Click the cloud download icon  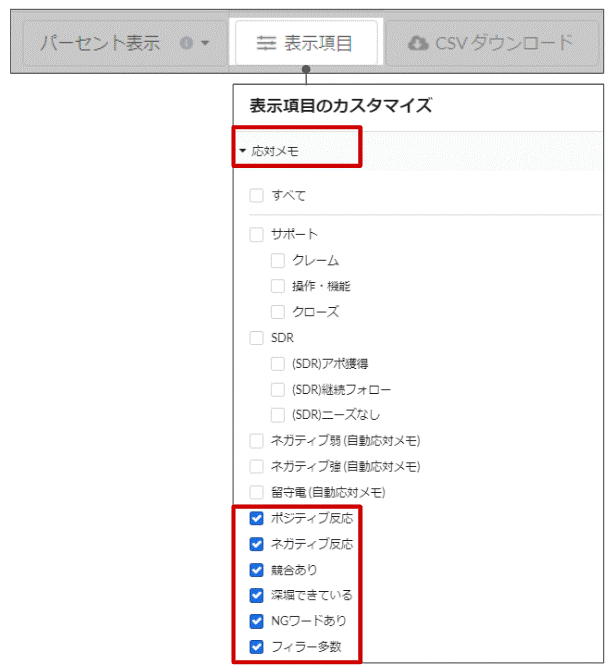coord(418,43)
